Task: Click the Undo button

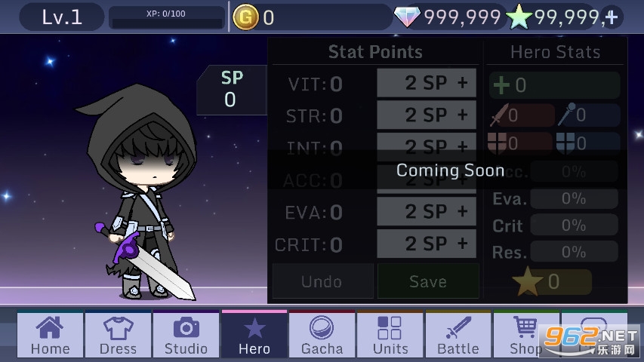Action: pyautogui.click(x=322, y=281)
